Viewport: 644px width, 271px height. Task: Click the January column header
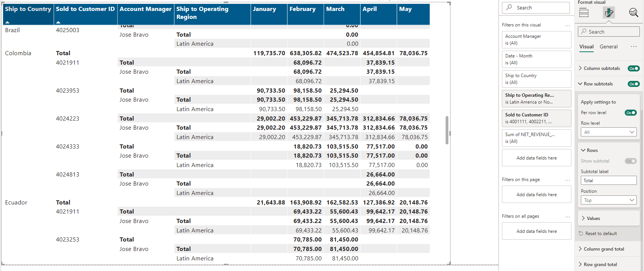click(x=269, y=14)
